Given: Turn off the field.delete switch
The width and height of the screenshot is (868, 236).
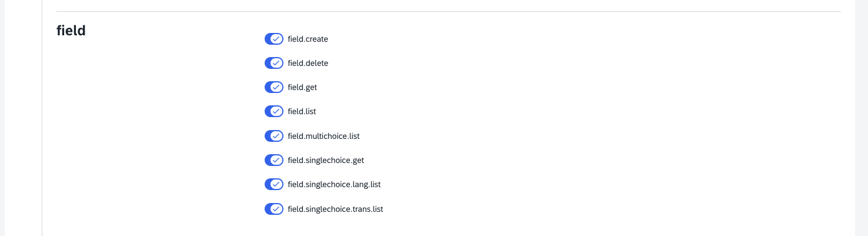Looking at the screenshot, I should pyautogui.click(x=274, y=63).
